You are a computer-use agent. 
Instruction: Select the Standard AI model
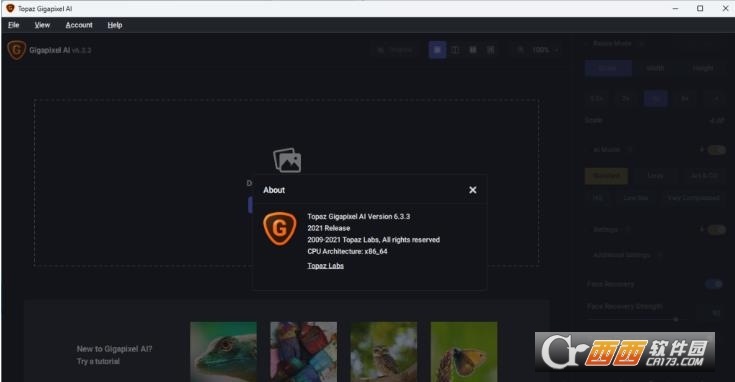click(606, 176)
